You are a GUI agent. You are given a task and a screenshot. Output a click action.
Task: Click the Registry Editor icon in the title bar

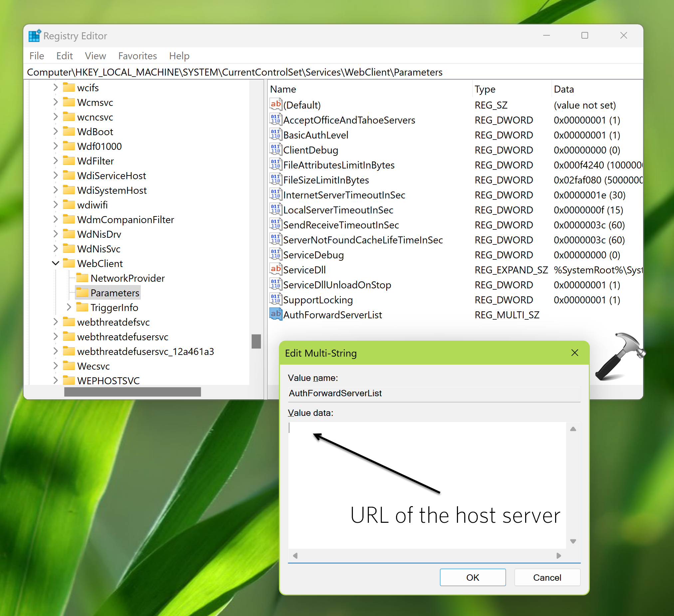34,35
